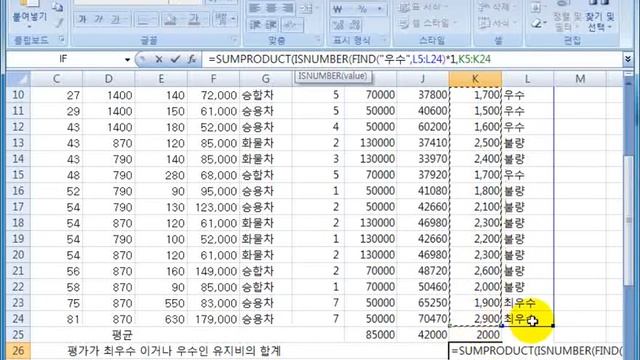Open Find & Select (찾기 및 선택) menu

pos(600,16)
